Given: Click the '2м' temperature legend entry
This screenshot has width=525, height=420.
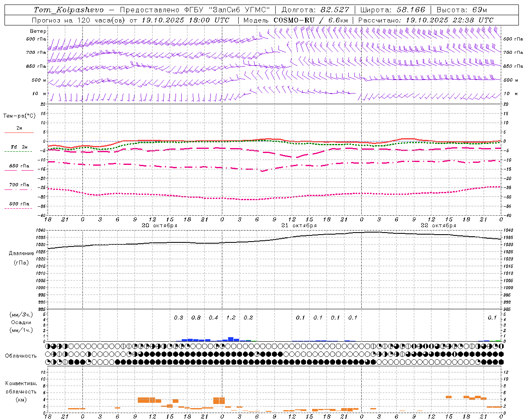Looking at the screenshot, I should click(x=19, y=128).
